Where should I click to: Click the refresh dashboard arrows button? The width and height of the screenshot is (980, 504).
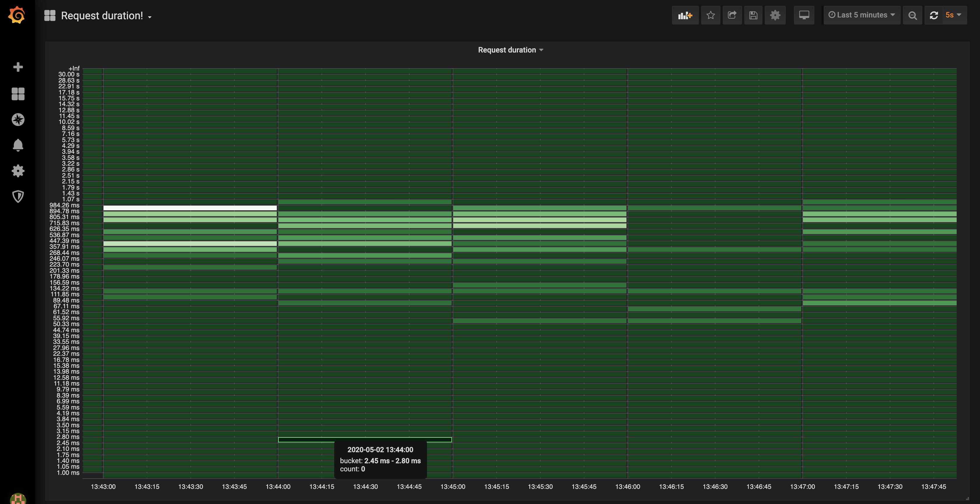tap(934, 15)
